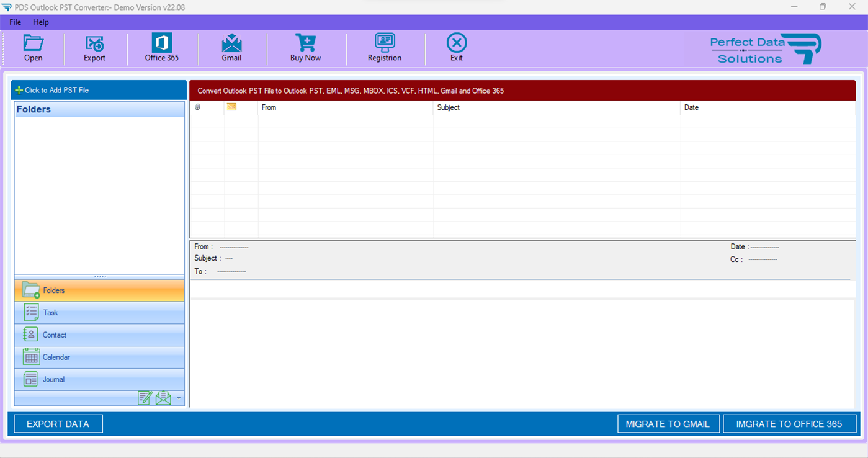Screen dimensions: 868x458
Task: Click MIGRATE TO GMAIL
Action: click(668, 424)
